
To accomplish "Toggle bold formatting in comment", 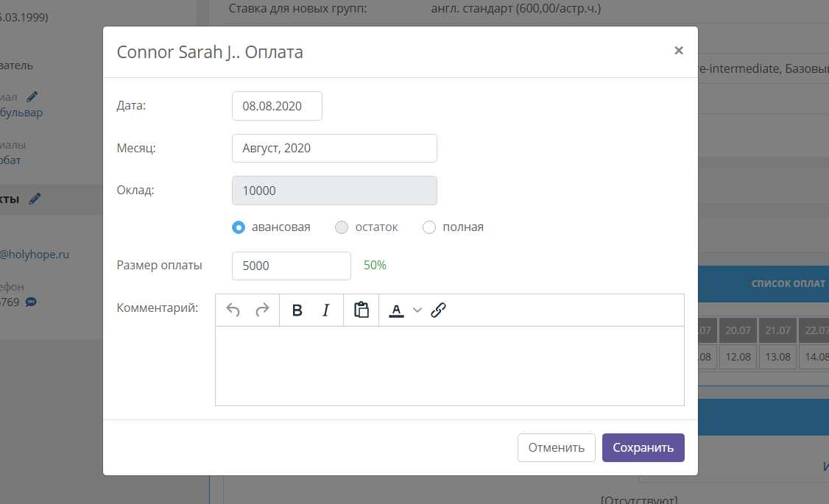I will 297,310.
